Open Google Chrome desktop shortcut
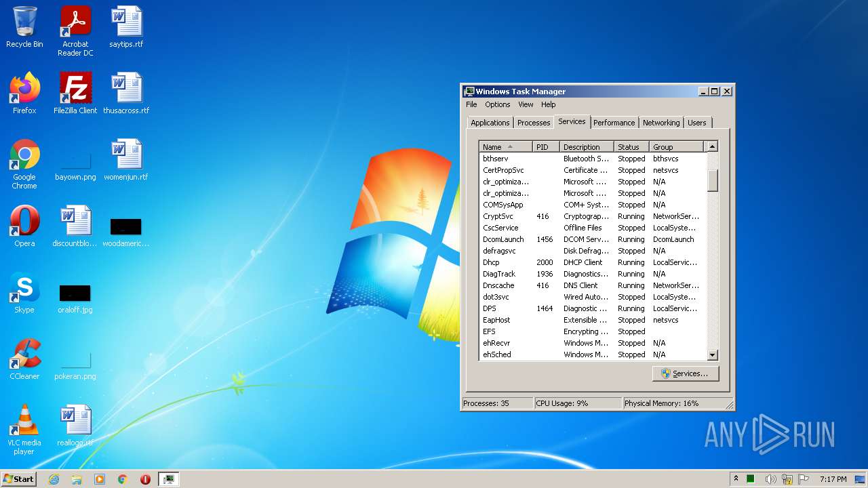 [x=24, y=164]
